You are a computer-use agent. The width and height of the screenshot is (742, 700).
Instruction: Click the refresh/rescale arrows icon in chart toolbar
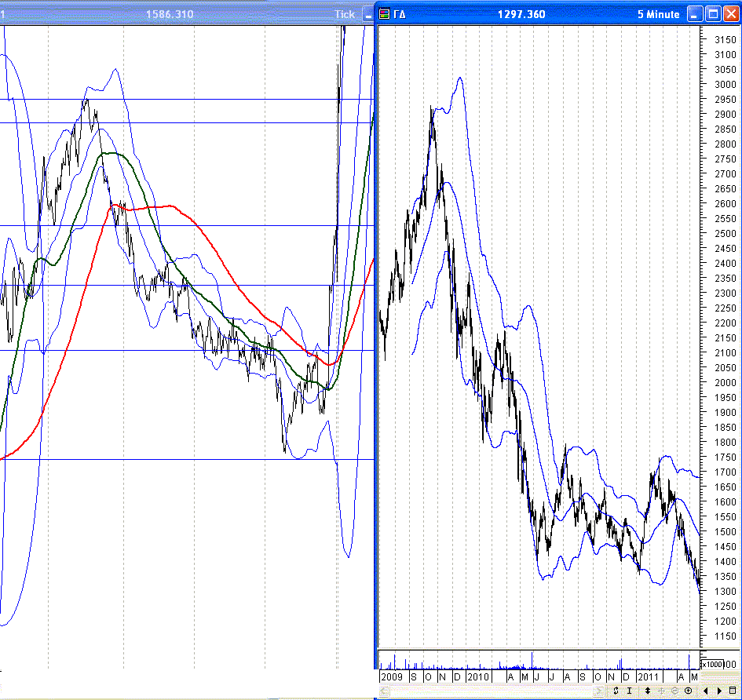click(616, 691)
